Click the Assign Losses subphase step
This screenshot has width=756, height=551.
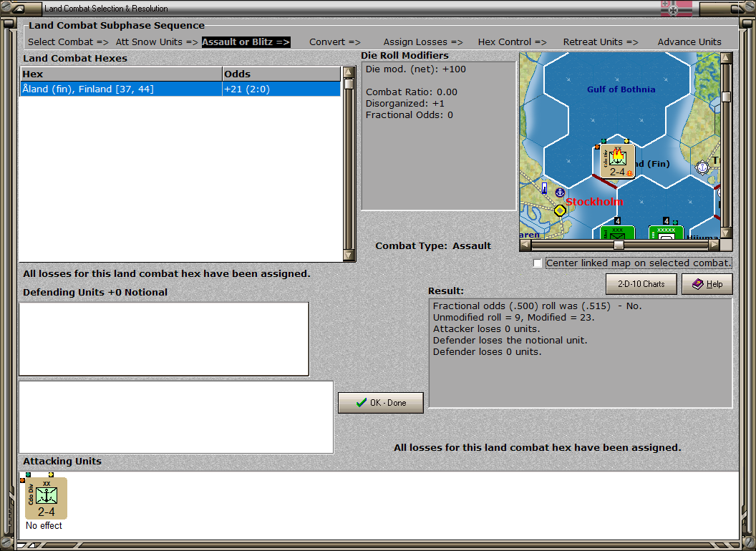click(x=423, y=42)
